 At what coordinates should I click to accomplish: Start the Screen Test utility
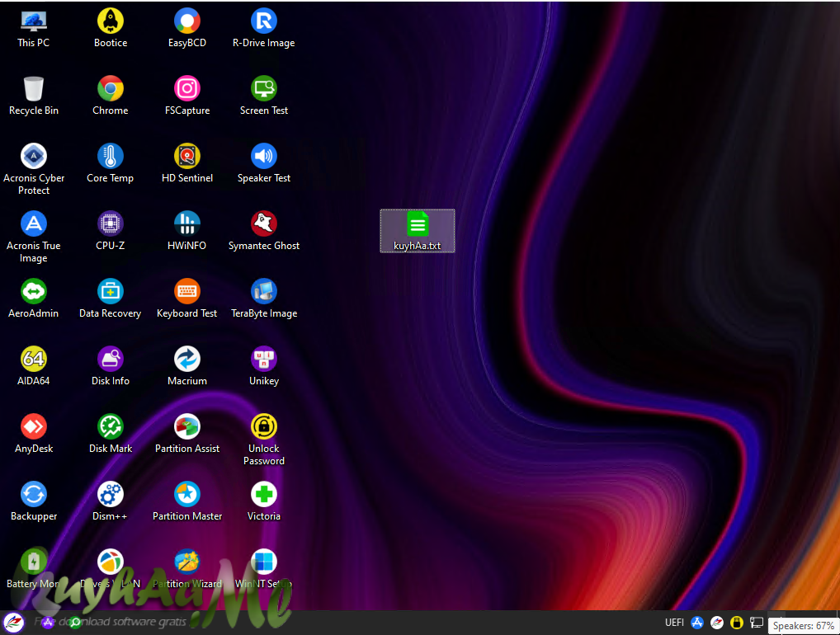click(263, 96)
